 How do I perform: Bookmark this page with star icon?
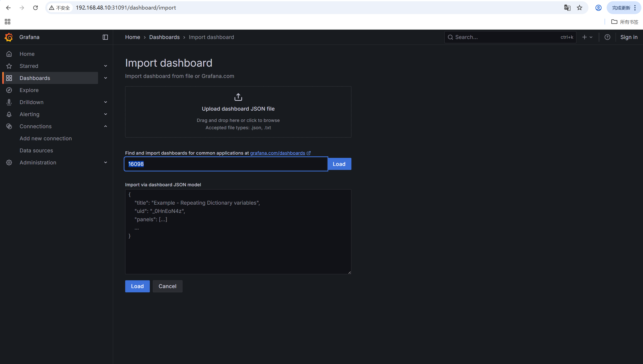579,8
